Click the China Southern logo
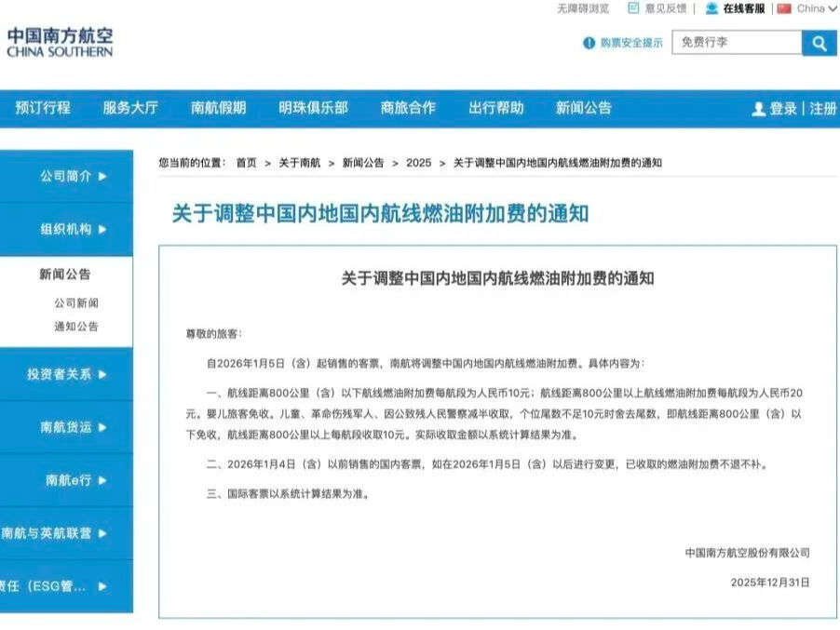 [60, 42]
